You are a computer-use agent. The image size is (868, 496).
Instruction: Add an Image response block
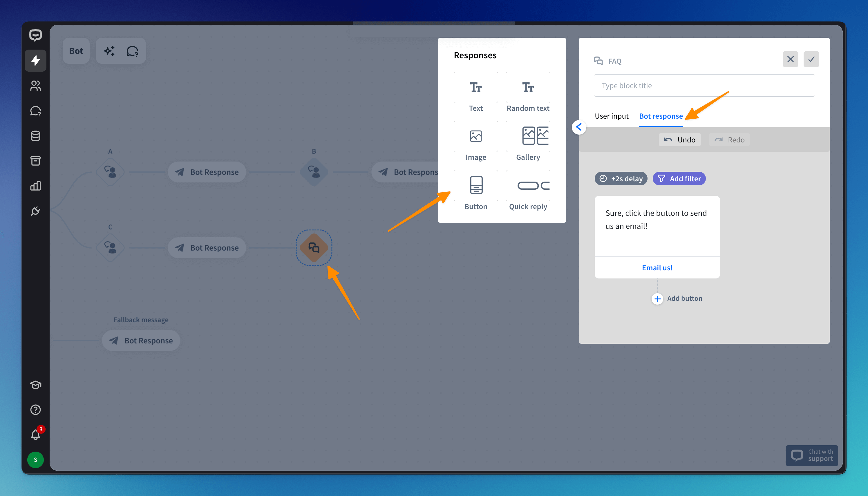(475, 136)
